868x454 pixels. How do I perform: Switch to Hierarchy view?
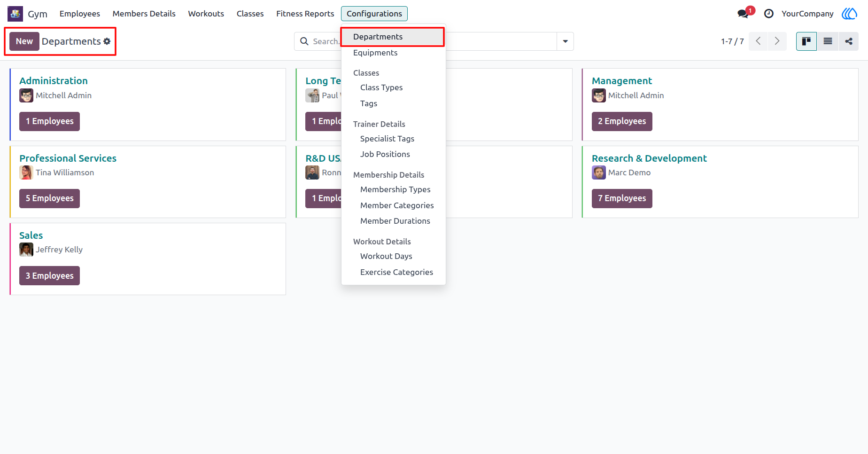click(849, 41)
